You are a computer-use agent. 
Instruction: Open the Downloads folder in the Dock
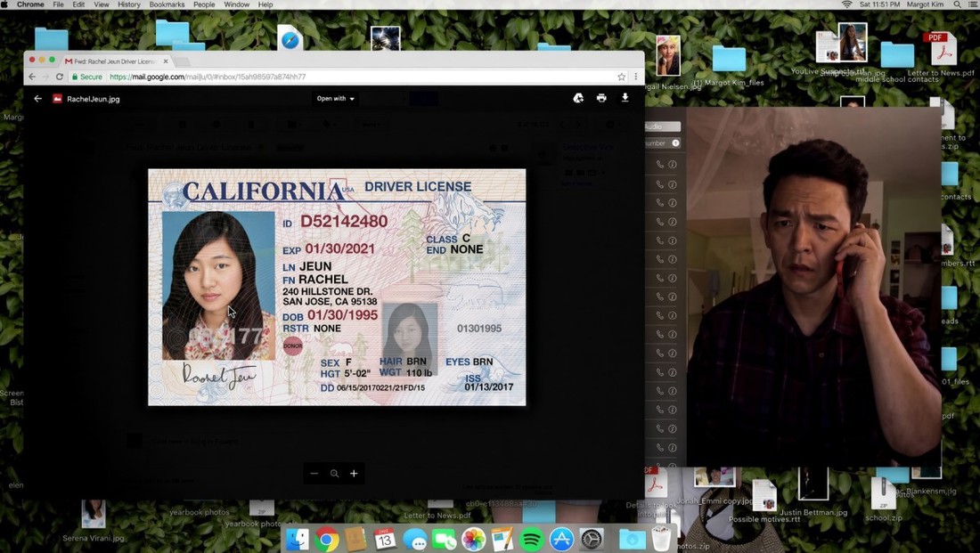[632, 539]
